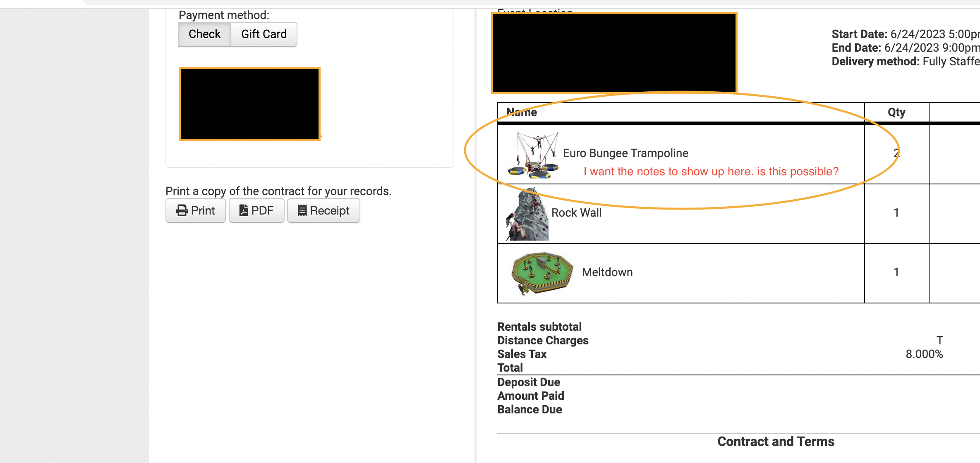Click the Meltdown item name
The width and height of the screenshot is (980, 463).
pos(607,272)
